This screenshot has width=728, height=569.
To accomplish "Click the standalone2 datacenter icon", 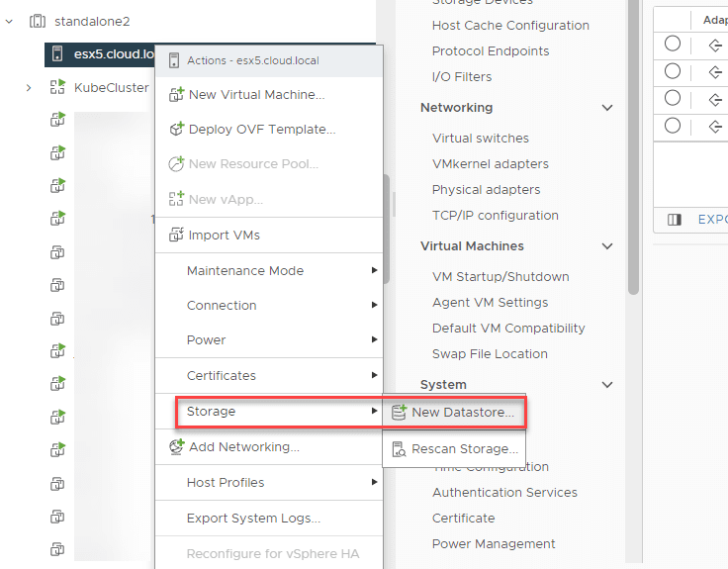I will pyautogui.click(x=38, y=21).
